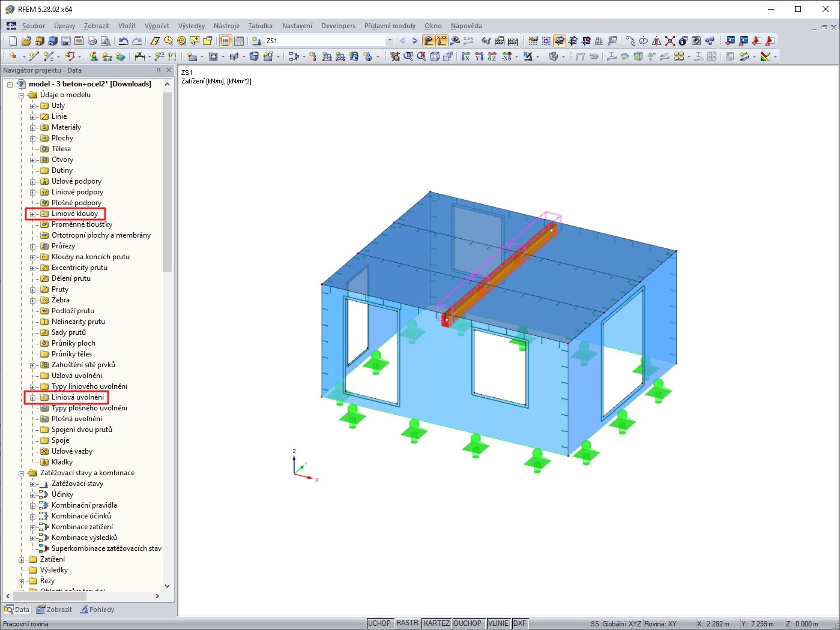Expand the Zatížení tree node
The image size is (840, 630).
(x=22, y=560)
